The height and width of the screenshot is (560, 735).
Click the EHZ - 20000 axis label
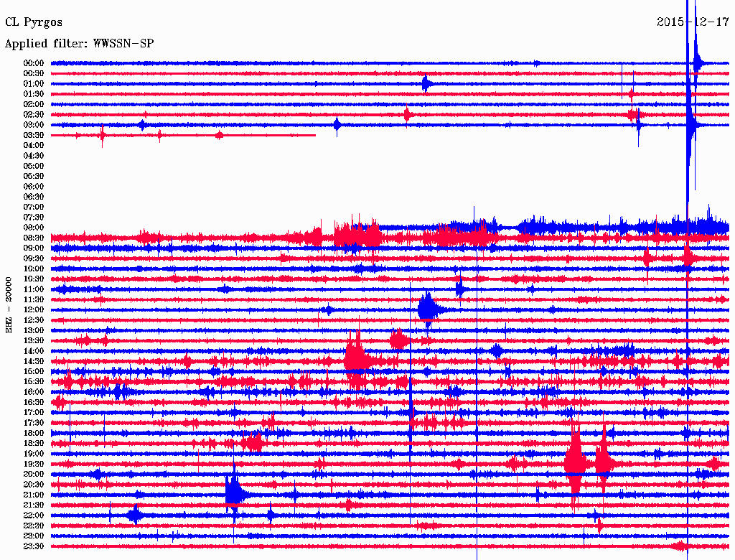point(9,305)
